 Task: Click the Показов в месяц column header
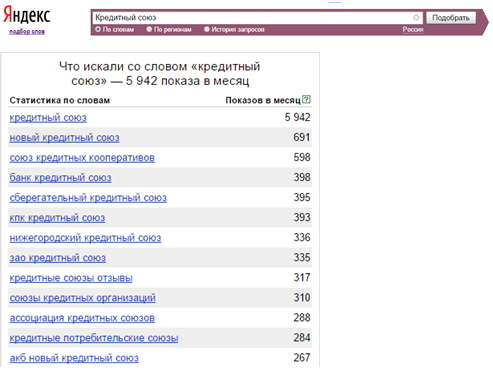tap(263, 100)
